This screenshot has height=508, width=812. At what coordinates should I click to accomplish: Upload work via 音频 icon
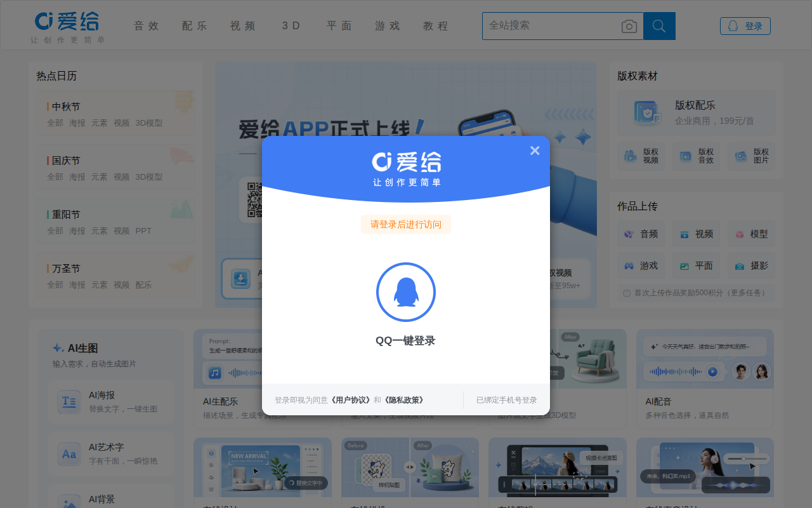click(x=641, y=234)
